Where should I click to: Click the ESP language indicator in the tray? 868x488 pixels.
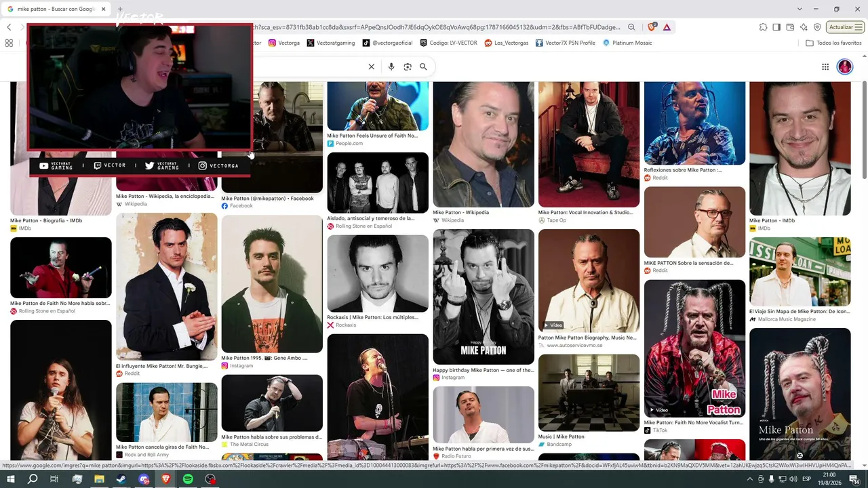click(x=807, y=479)
